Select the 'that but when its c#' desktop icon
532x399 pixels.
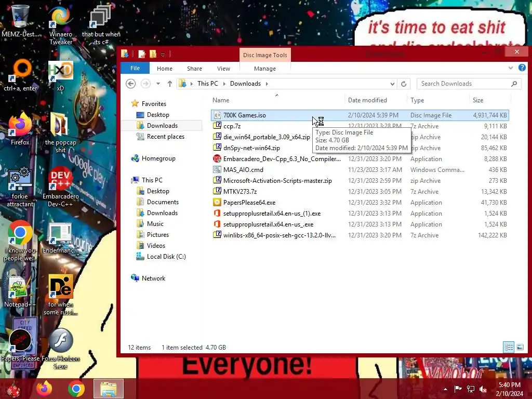point(101,24)
